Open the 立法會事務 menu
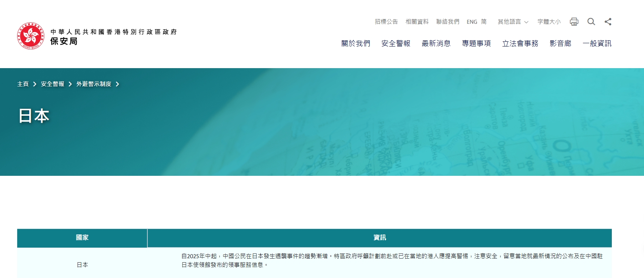The width and height of the screenshot is (644, 278). [x=520, y=44]
